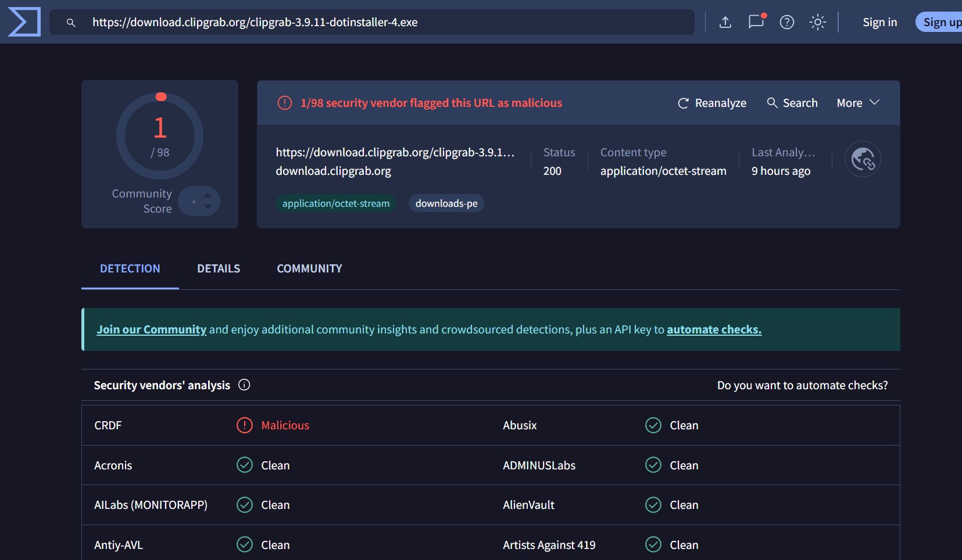Open the VirusTotal home logo
962x560 pixels.
click(24, 22)
